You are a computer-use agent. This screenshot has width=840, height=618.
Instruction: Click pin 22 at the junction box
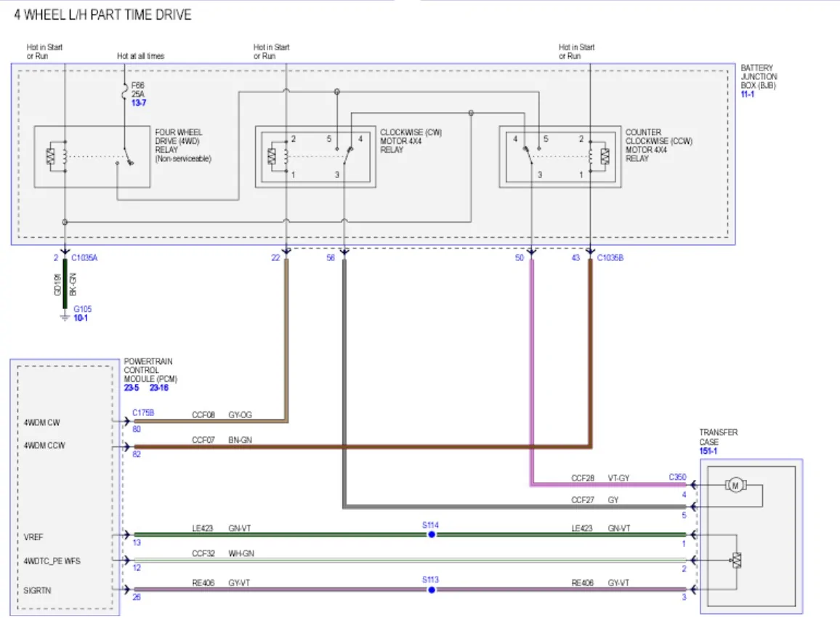(x=276, y=258)
